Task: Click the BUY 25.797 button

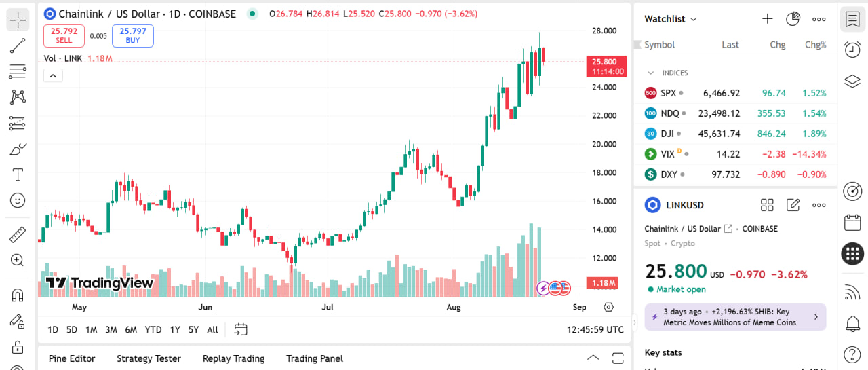Action: (x=133, y=36)
